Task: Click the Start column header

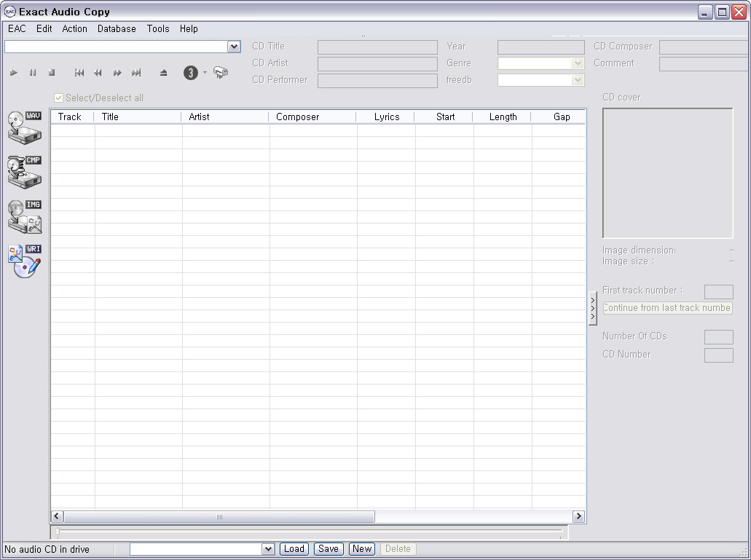Action: coord(444,117)
